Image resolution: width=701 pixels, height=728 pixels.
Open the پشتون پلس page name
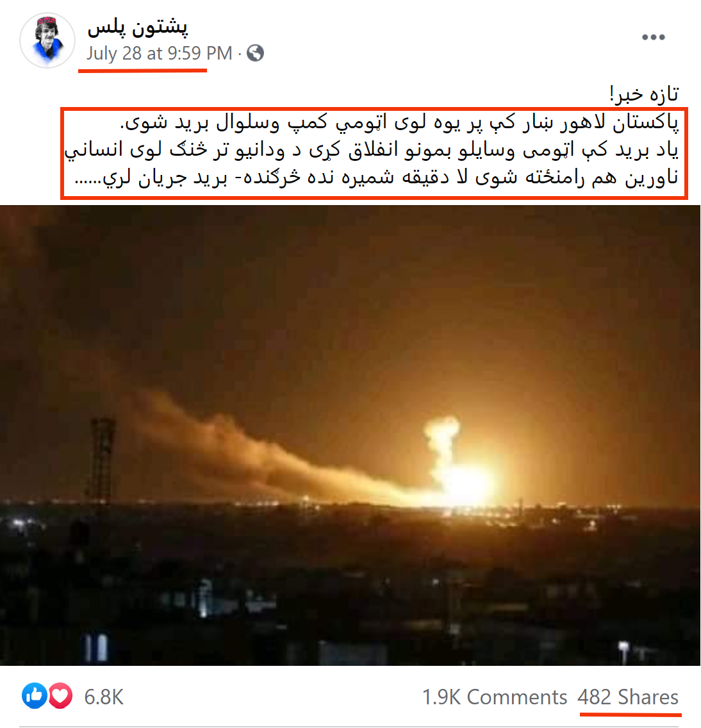(138, 28)
